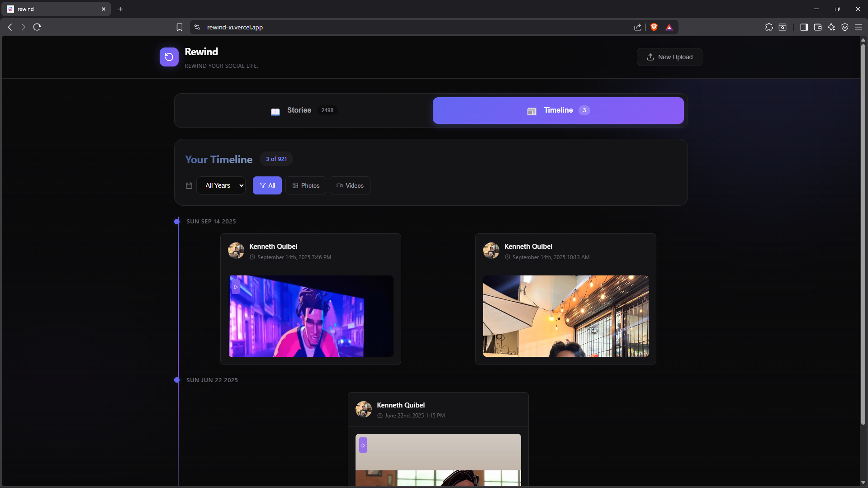Click the Brave Rewards triangle icon

pos(669,27)
